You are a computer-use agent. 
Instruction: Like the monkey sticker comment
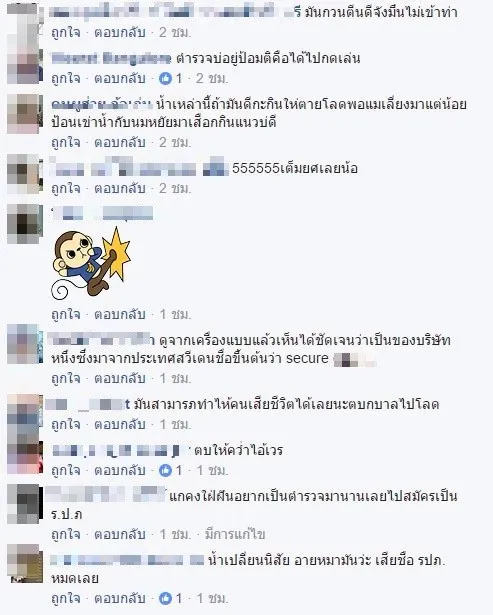pos(65,315)
